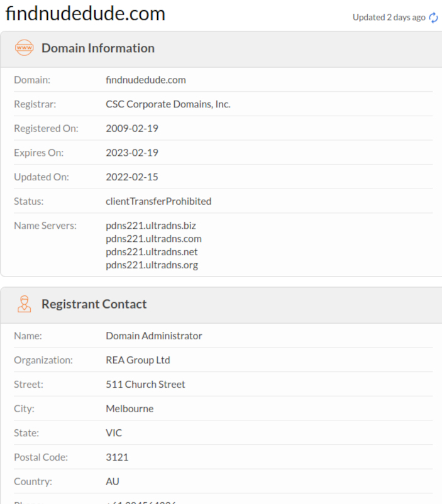
Task: Select the Registrant Contact section header
Action: pos(94,304)
